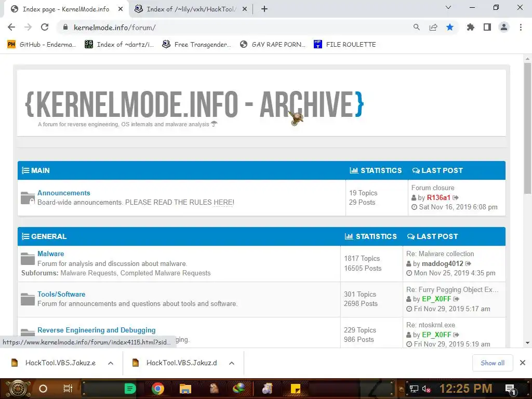Click the view-post icon next to R136a1
Screen dimensions: 532x399
pos(456,197)
